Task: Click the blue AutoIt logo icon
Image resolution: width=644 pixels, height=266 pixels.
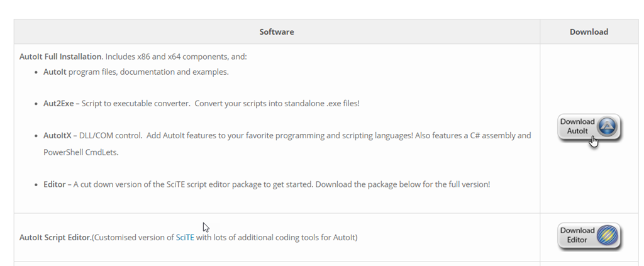Action: [x=607, y=126]
